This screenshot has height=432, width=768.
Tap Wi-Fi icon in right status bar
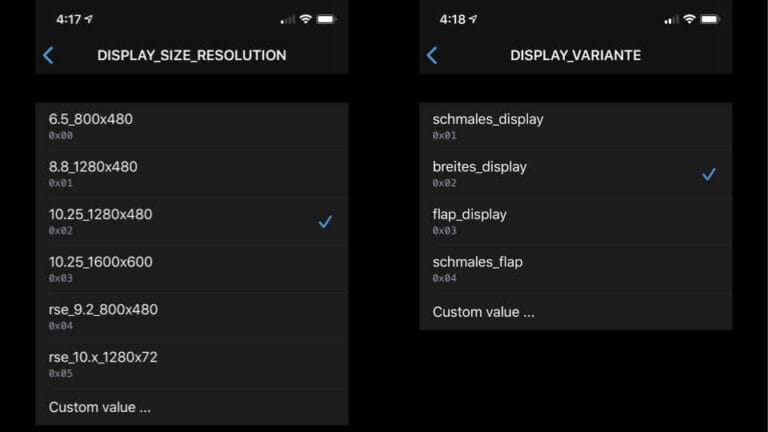coord(689,19)
